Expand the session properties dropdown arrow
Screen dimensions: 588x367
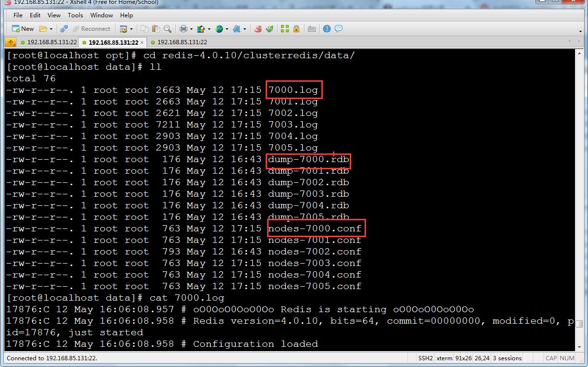[x=131, y=29]
